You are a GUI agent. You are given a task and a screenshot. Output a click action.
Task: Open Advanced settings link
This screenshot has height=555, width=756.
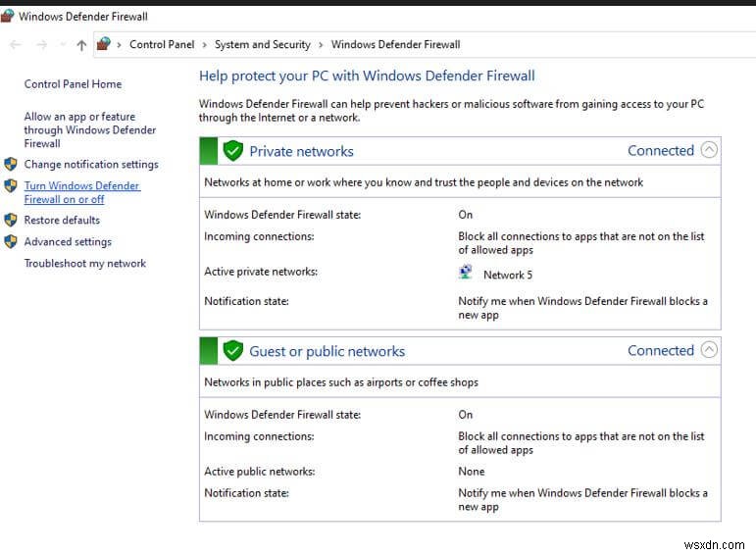point(68,241)
